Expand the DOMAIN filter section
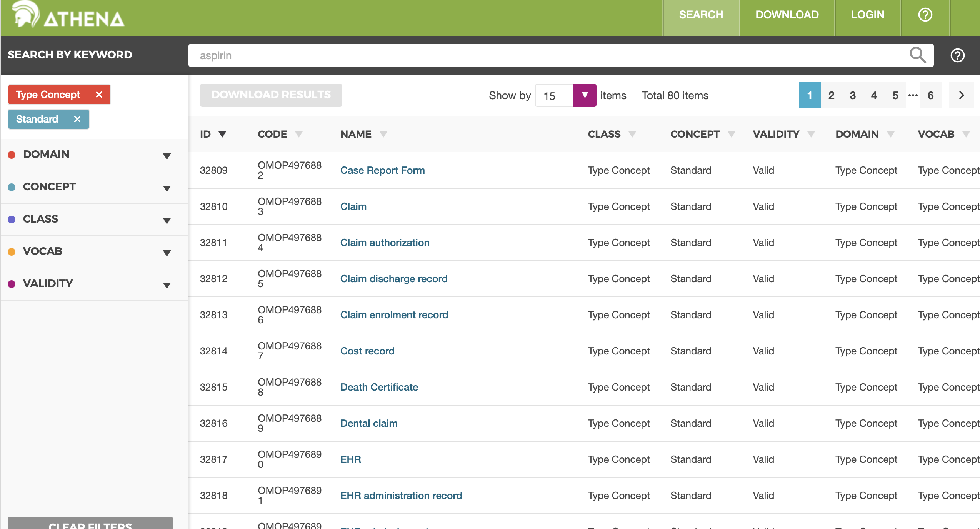 [x=167, y=156]
